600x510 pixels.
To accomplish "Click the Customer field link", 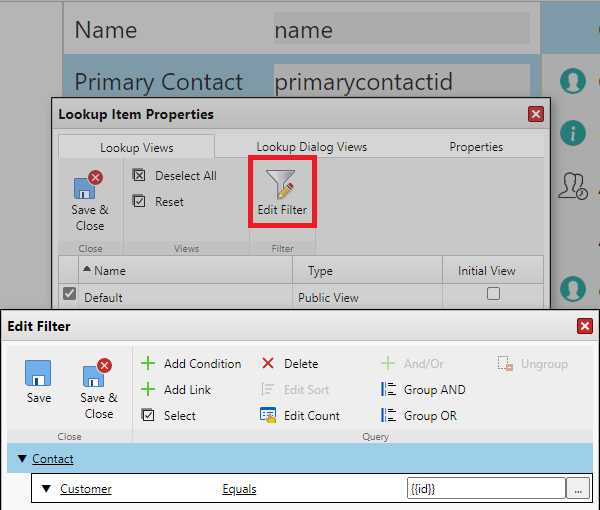I will click(86, 489).
